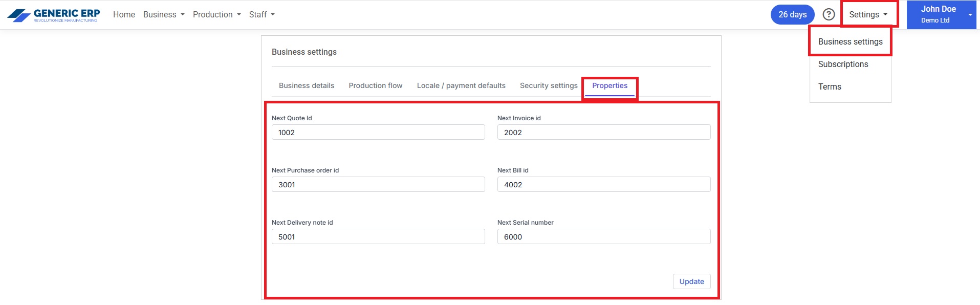Switch to the Production flow tab

375,85
